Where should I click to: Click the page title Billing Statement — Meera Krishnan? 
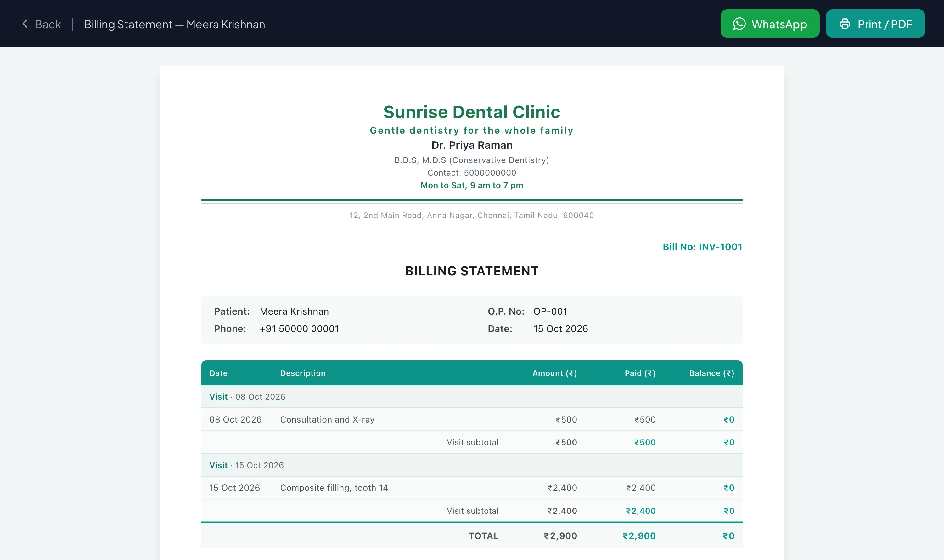click(x=174, y=25)
